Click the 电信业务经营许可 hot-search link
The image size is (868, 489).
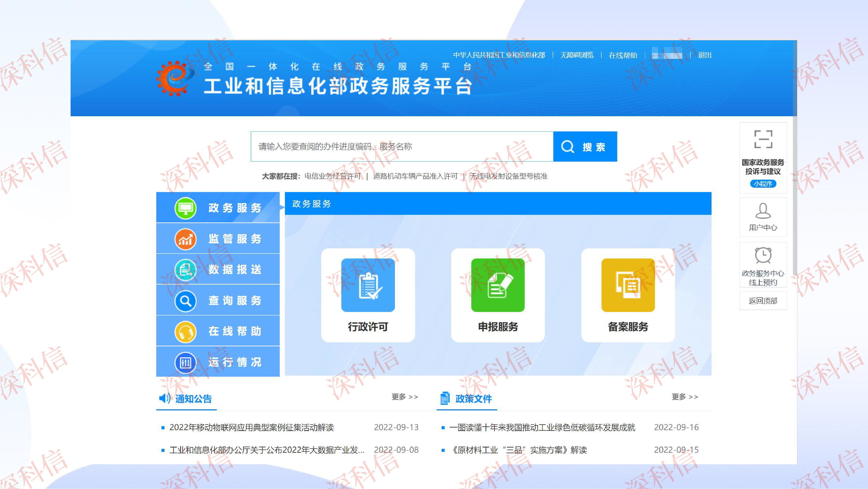pyautogui.click(x=333, y=176)
